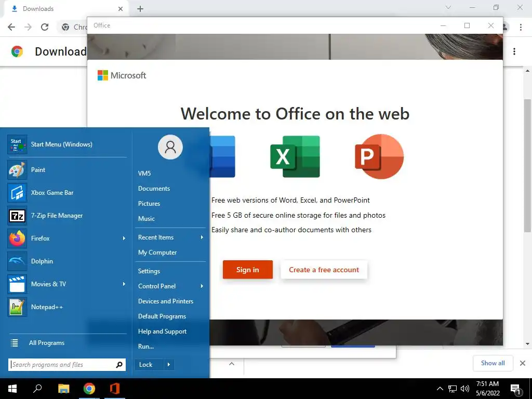Expand the download item chevron
Viewport: 532px width, 399px height.
tap(232, 364)
